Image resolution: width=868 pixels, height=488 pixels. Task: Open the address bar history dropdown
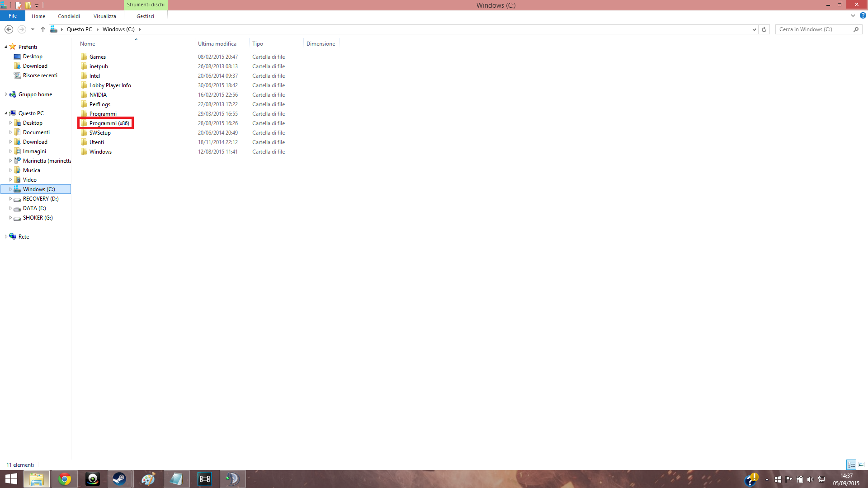pyautogui.click(x=754, y=29)
